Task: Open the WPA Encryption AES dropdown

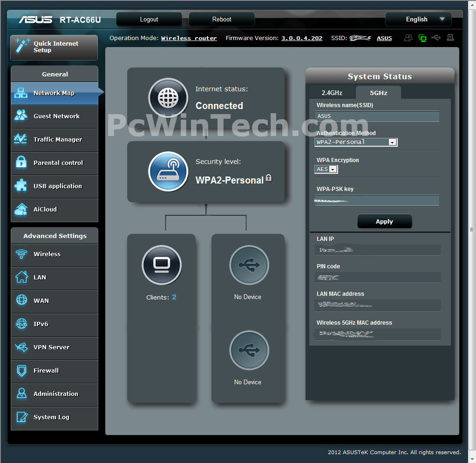Action: [x=326, y=169]
